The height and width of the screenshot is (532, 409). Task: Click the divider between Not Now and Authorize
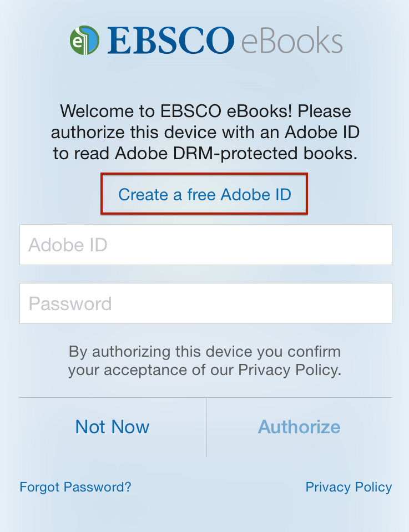206,427
